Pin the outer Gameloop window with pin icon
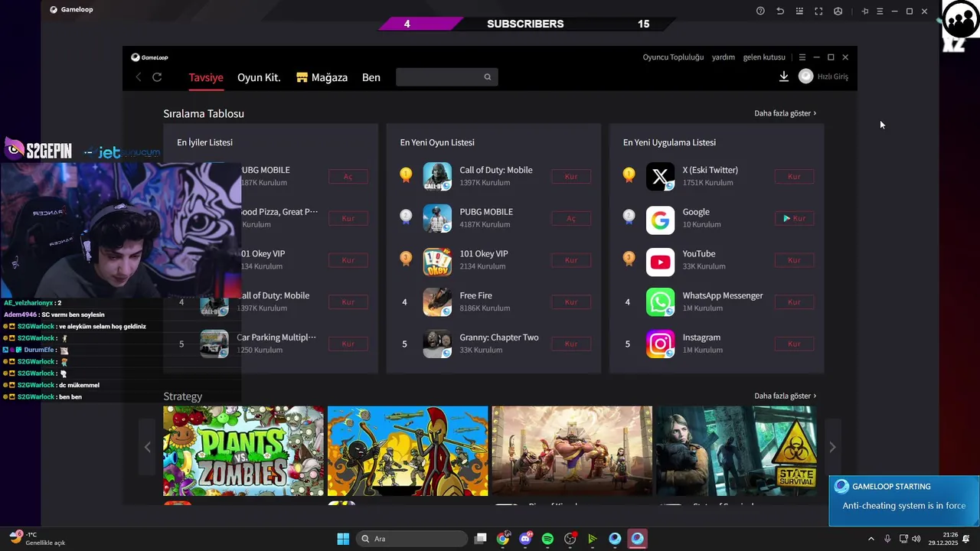The height and width of the screenshot is (551, 980). click(865, 11)
